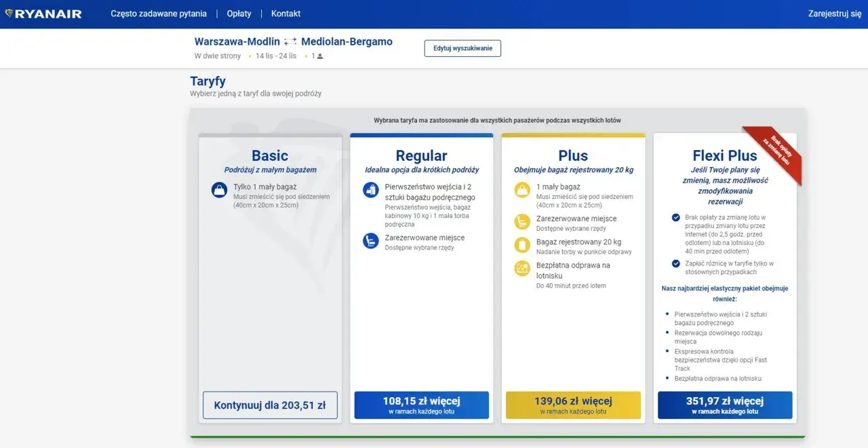Click the 'Flexi Plus' fare title

(x=725, y=155)
